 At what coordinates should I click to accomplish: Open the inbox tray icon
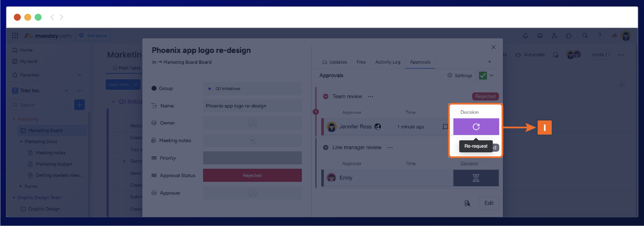[x=540, y=35]
